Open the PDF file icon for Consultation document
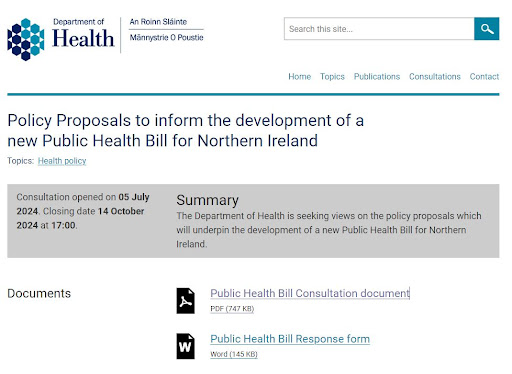This screenshot has width=512, height=374. pyautogui.click(x=185, y=301)
